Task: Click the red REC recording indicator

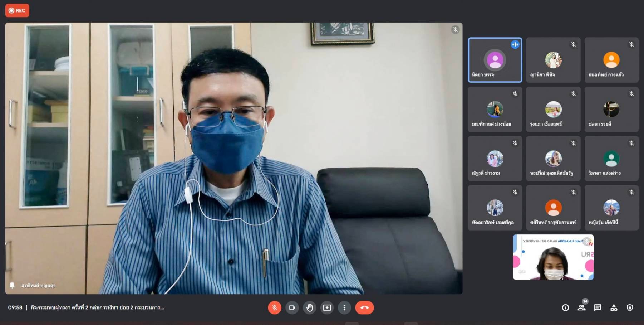Action: click(17, 10)
